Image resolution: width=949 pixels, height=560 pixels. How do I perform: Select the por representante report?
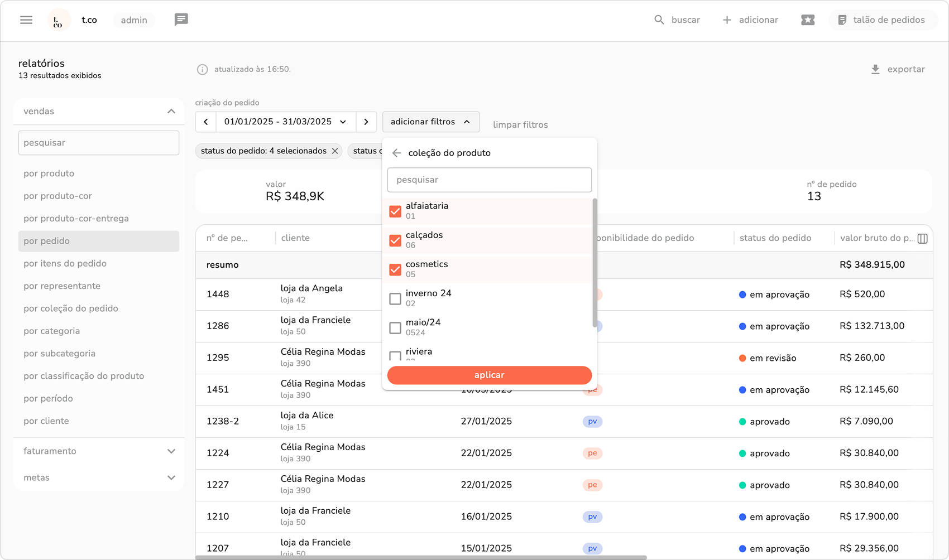[x=62, y=286]
